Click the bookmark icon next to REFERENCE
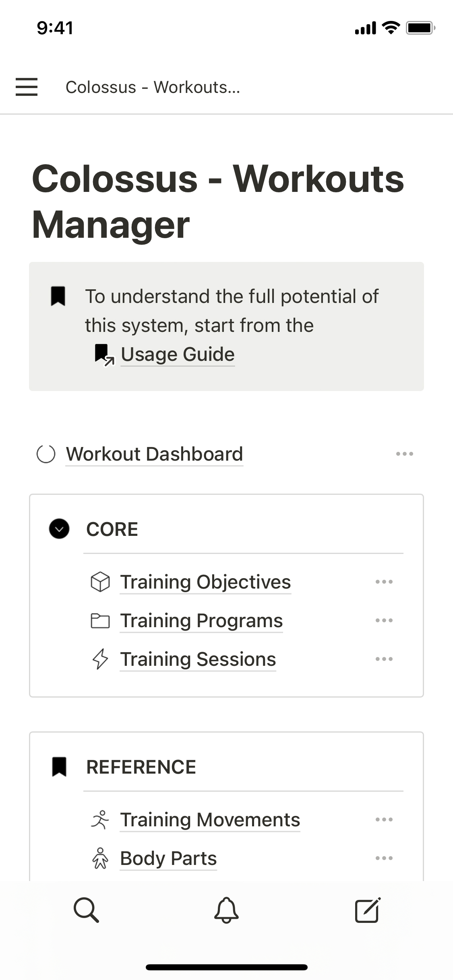 pos(59,766)
